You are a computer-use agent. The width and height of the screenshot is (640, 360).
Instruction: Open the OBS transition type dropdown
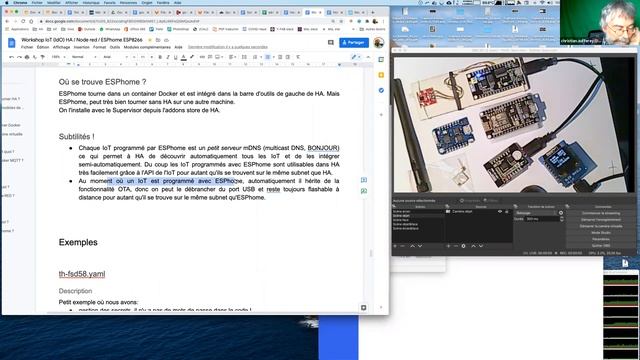click(x=535, y=213)
